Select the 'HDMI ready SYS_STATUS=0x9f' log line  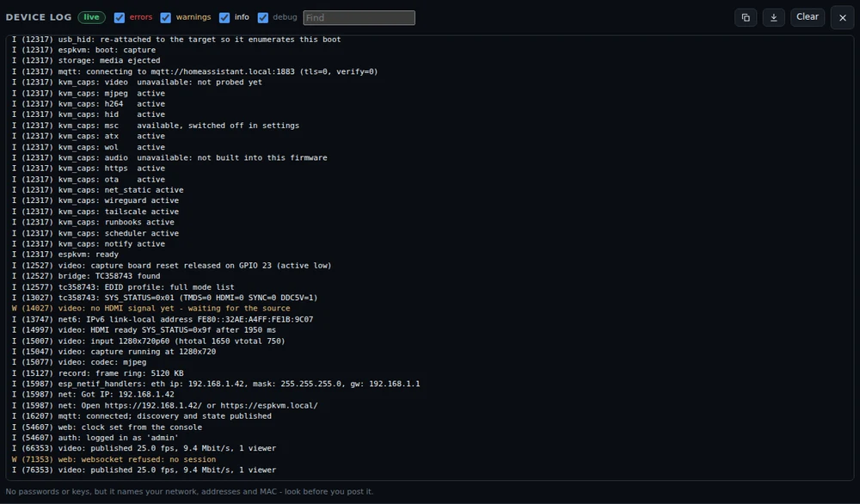click(144, 329)
